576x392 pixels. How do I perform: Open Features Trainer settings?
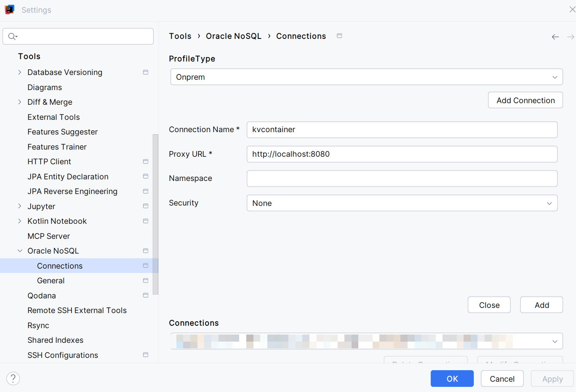tap(57, 147)
